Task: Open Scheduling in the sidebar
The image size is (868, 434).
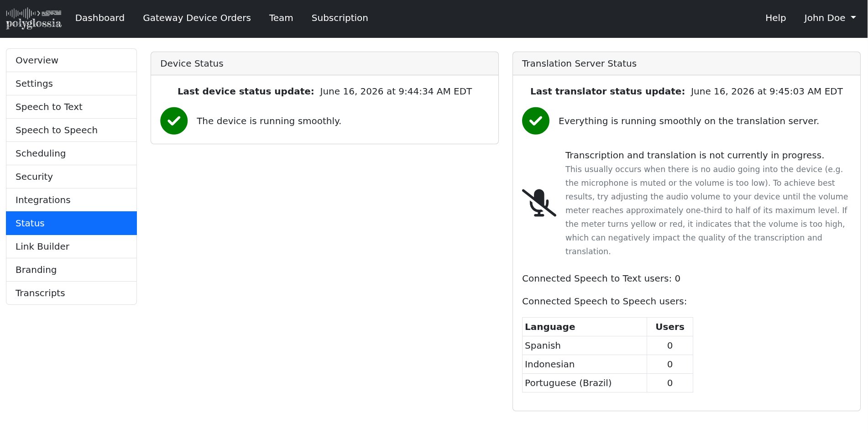Action: (71, 153)
